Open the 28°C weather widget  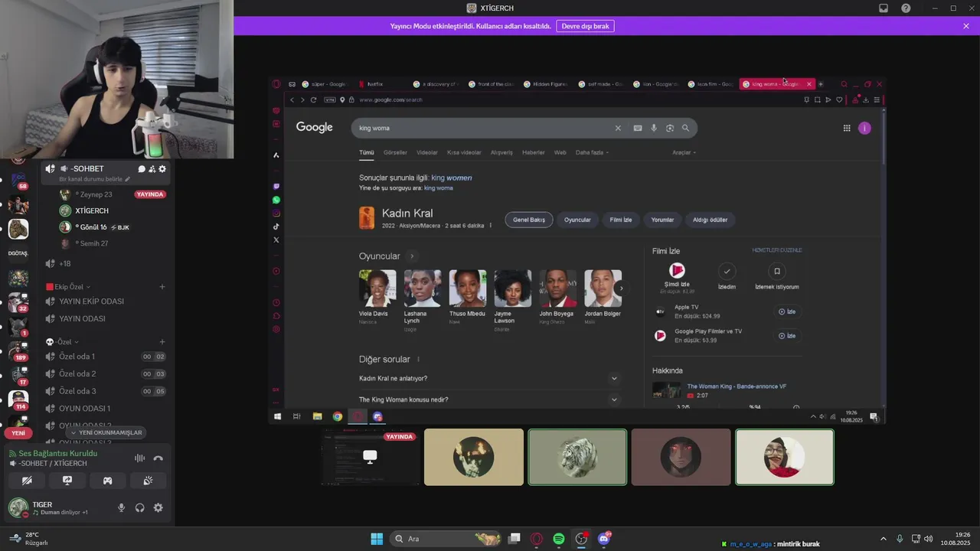pyautogui.click(x=31, y=539)
